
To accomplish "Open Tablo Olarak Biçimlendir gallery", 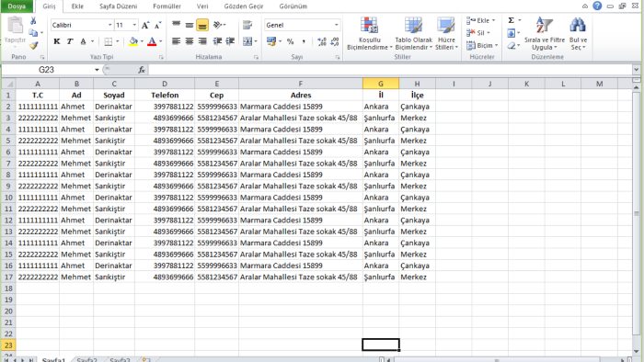I will (x=414, y=34).
